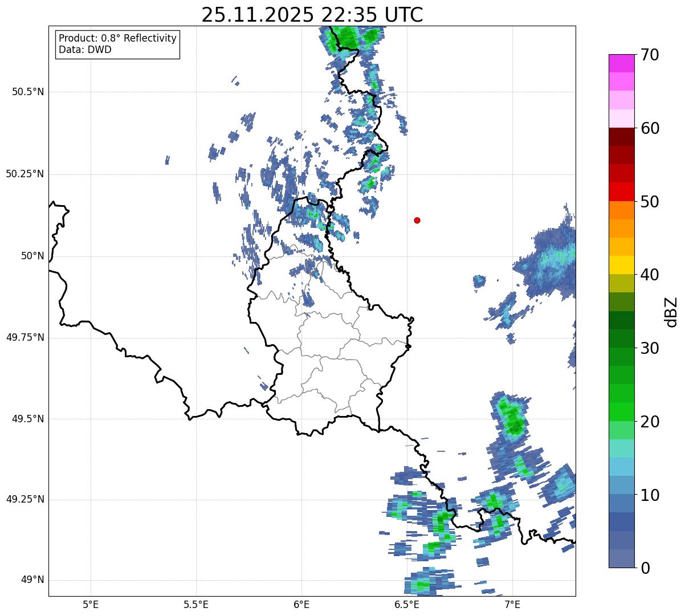Screen dimensions: 685x616
Task: Click the 0 tick on colorbar
Action: (x=646, y=568)
